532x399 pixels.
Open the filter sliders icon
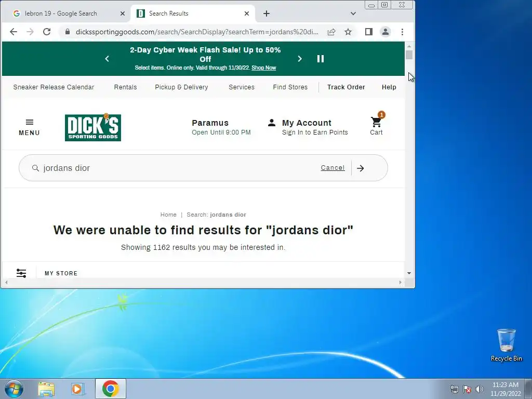point(21,273)
